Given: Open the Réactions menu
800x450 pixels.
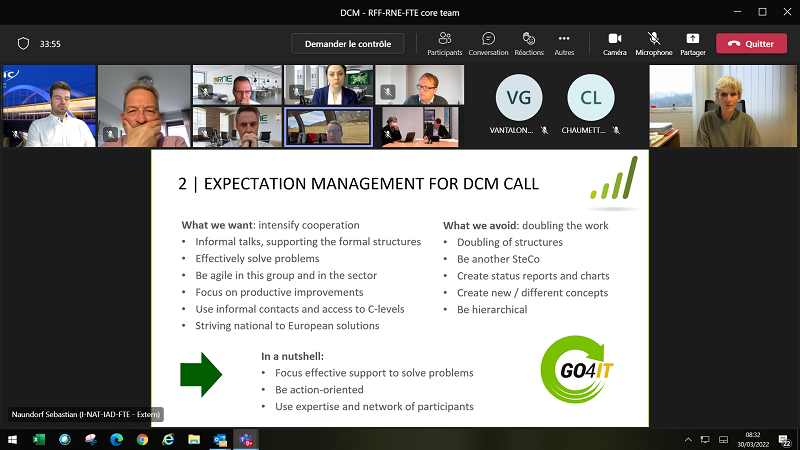Looking at the screenshot, I should [x=529, y=43].
